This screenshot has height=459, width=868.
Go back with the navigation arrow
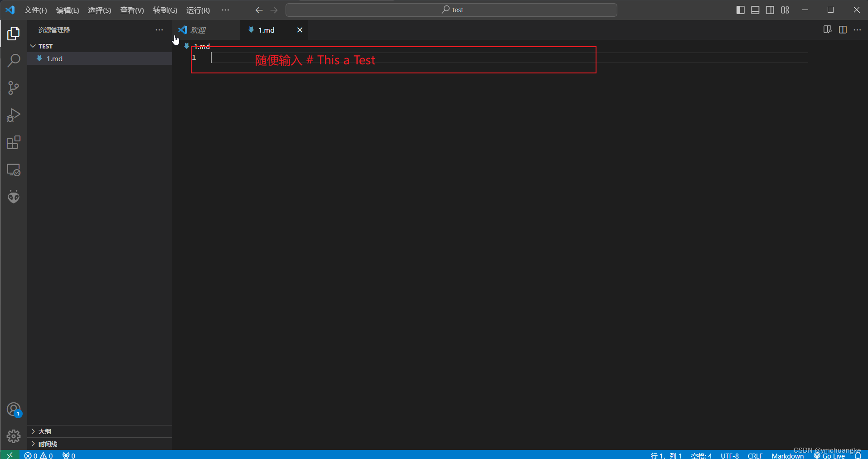[259, 10]
